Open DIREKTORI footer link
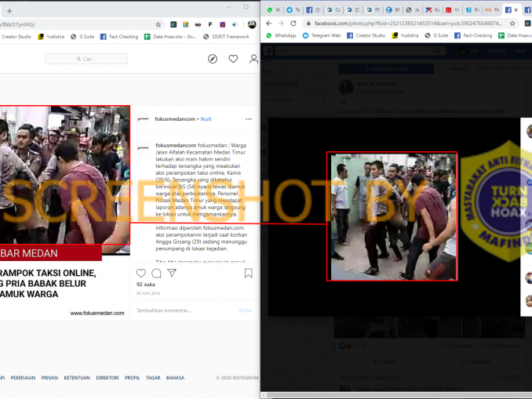The width and height of the screenshot is (532, 399). [x=107, y=378]
